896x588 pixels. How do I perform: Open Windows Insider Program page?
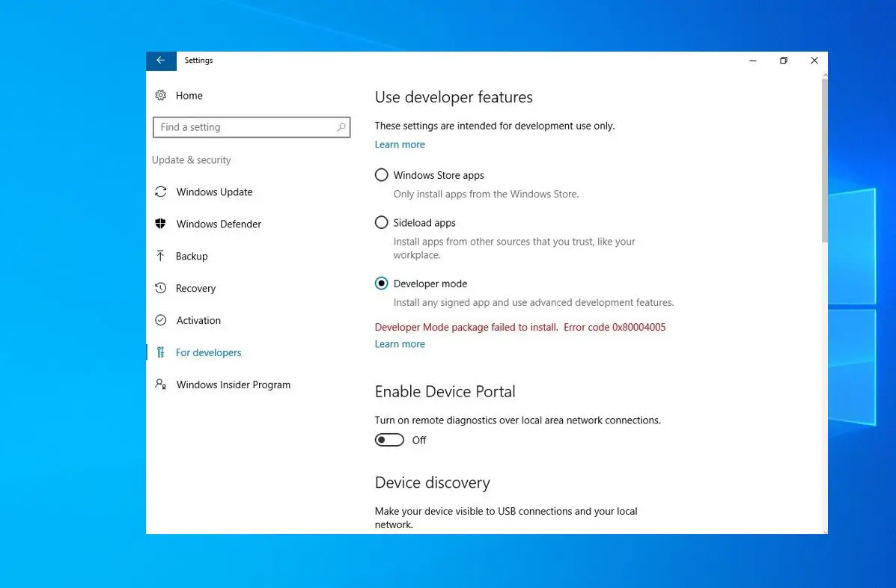pyautogui.click(x=233, y=385)
